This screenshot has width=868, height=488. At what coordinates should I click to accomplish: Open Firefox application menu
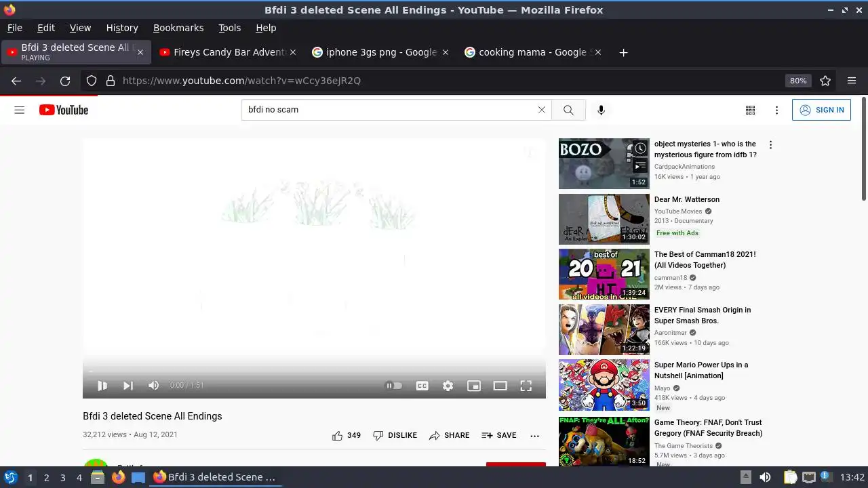point(852,81)
